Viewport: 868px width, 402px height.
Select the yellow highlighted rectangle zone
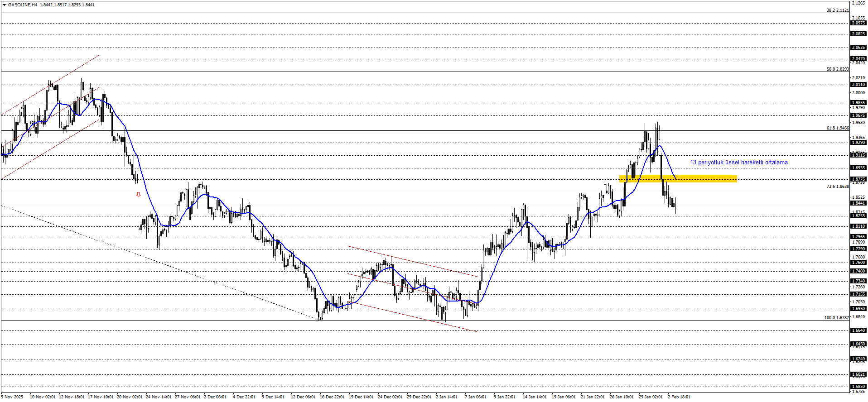[x=678, y=179]
